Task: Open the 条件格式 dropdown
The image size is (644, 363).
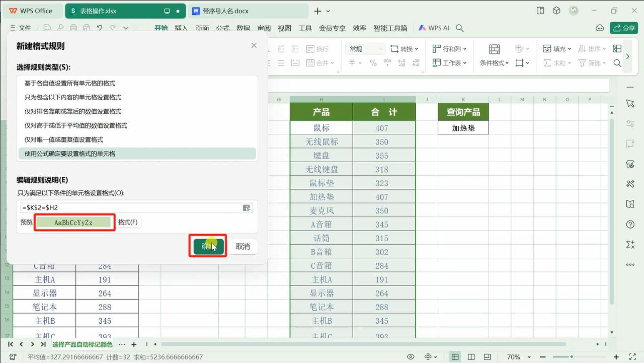Action: (x=494, y=63)
